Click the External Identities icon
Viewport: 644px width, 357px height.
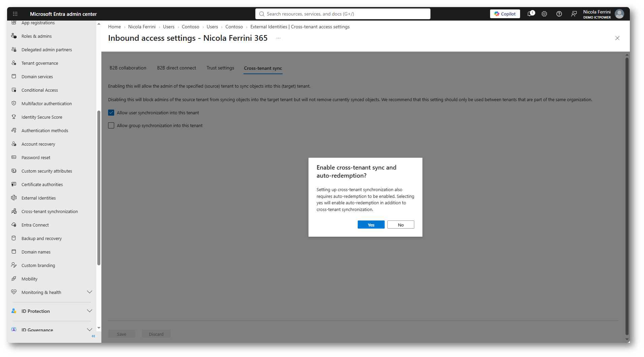[x=14, y=198]
